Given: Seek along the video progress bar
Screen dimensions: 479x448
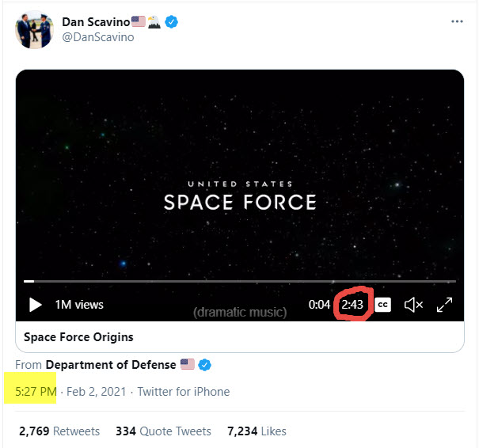Looking at the screenshot, I should 240,281.
